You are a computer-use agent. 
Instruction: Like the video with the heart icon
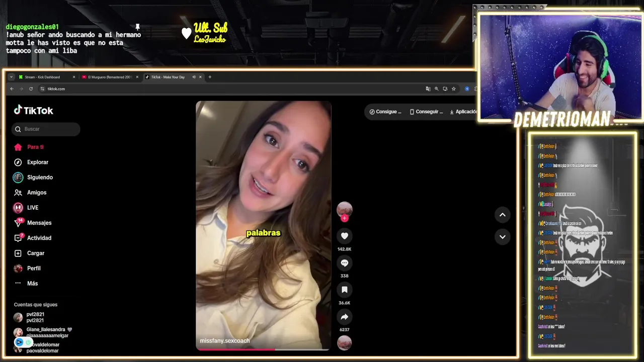pos(345,236)
